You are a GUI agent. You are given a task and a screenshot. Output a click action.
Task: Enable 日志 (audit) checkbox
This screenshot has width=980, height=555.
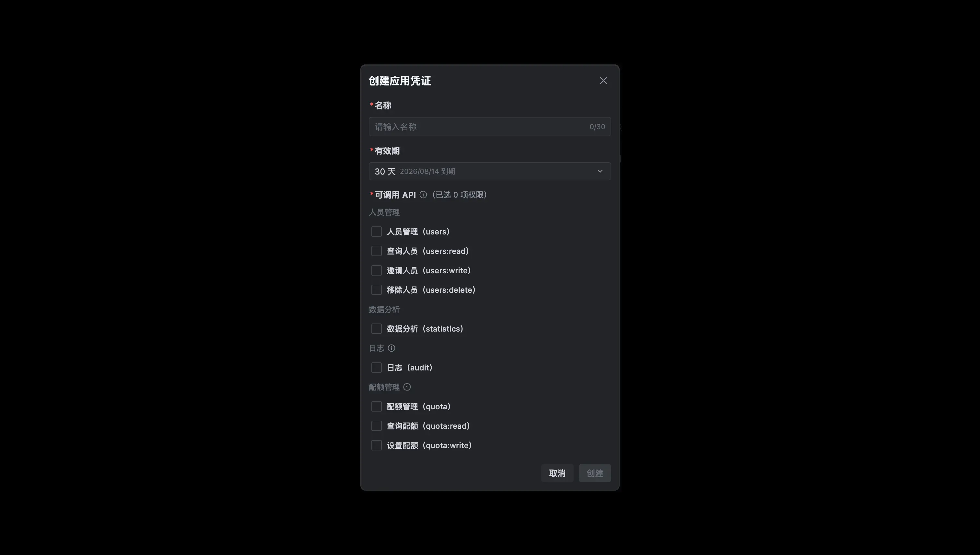377,368
